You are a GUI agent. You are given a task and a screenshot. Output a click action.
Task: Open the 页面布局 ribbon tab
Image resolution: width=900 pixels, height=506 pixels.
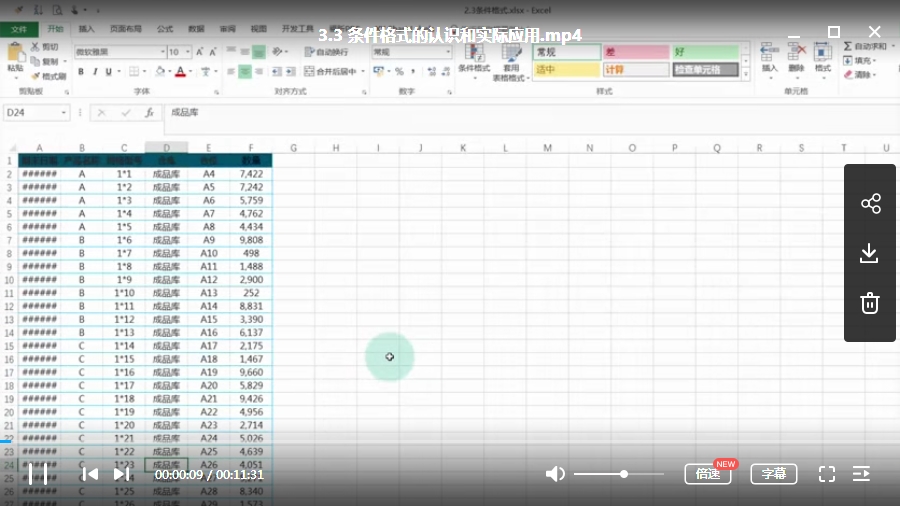[126, 29]
